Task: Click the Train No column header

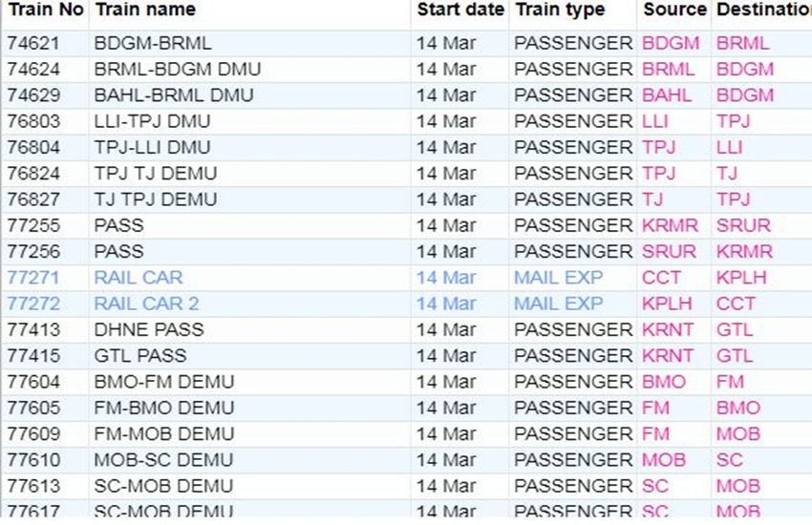Action: 45,10
